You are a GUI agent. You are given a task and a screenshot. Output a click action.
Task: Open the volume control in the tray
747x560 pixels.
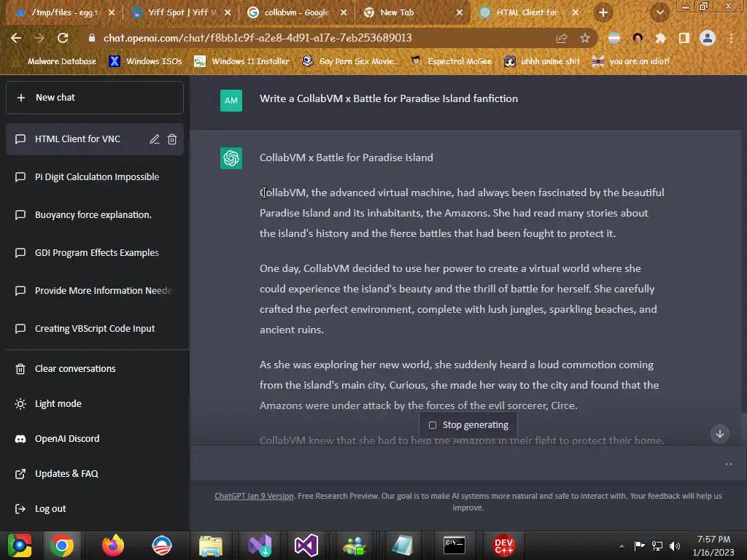click(675, 545)
